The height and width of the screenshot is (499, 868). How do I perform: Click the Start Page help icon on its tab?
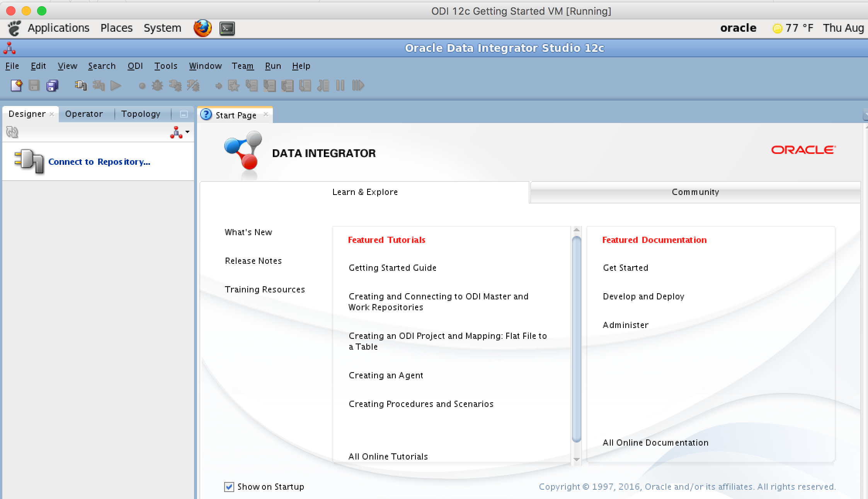click(x=206, y=114)
